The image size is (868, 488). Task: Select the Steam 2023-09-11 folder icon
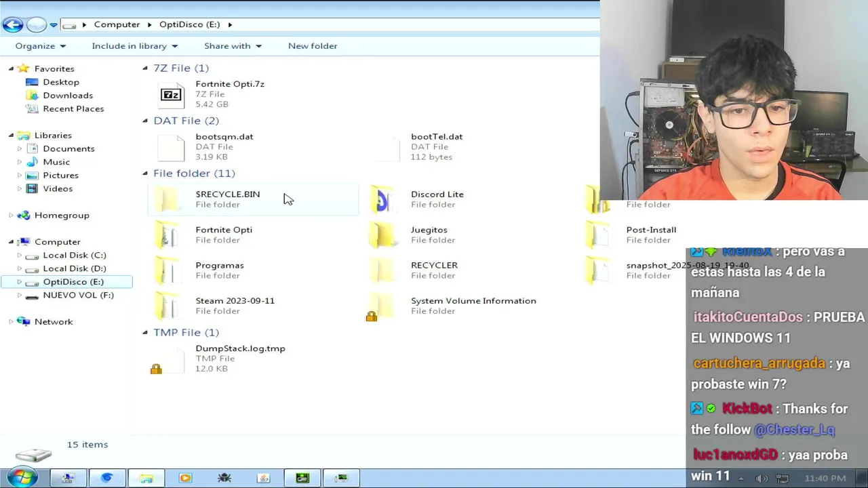[167, 306]
